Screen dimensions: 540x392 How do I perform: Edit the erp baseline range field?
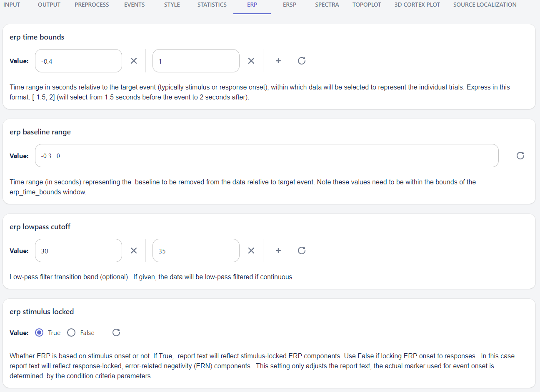[x=267, y=156]
